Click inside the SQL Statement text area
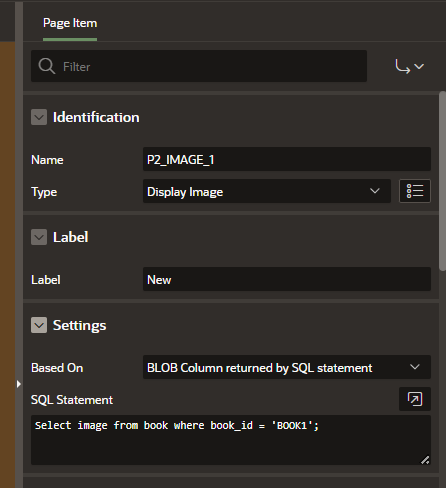The image size is (446, 488). tap(231, 440)
